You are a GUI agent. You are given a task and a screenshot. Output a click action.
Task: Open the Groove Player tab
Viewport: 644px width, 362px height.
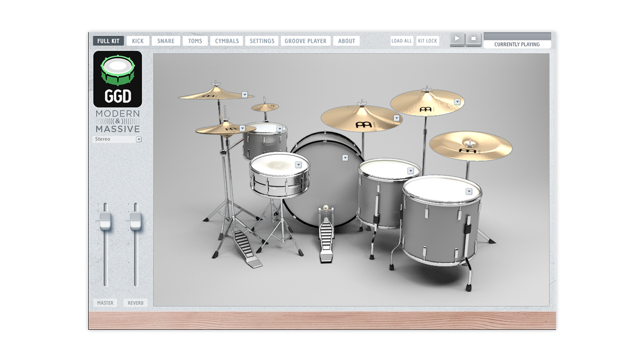tap(305, 41)
